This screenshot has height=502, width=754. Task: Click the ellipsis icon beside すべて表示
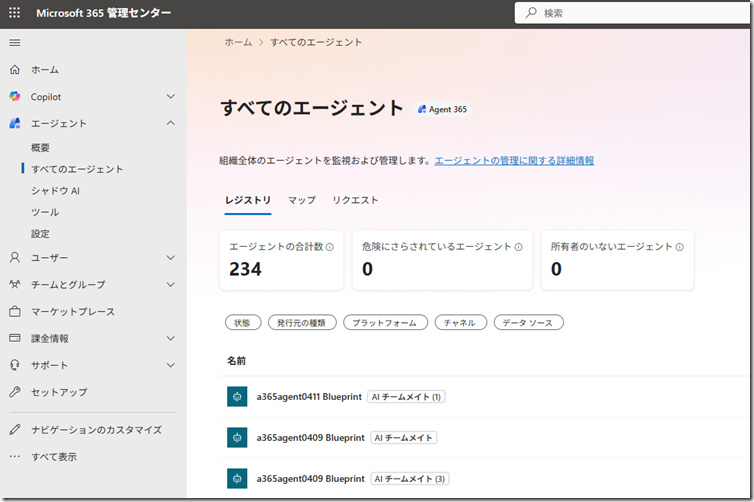[15, 456]
